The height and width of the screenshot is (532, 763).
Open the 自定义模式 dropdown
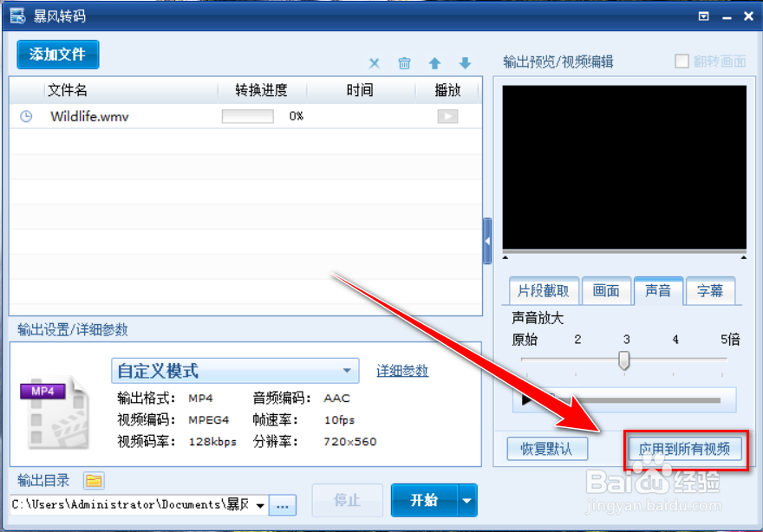click(x=235, y=371)
